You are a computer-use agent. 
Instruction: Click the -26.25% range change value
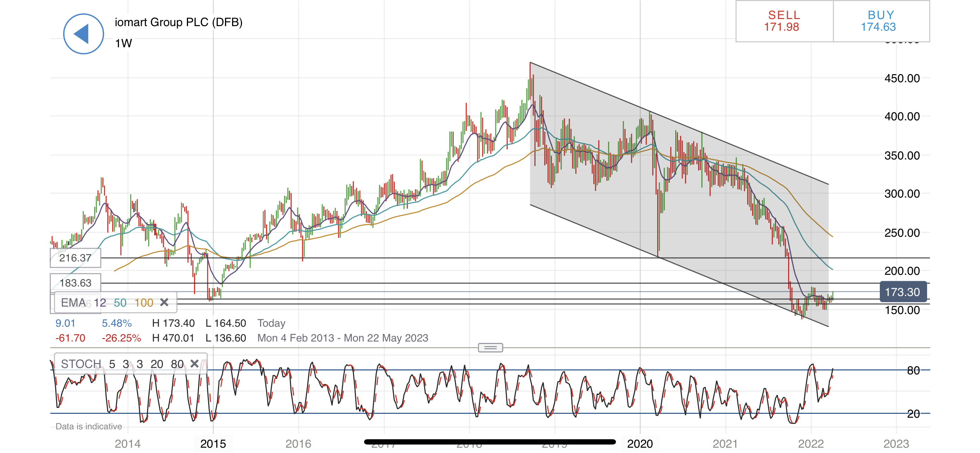click(121, 338)
